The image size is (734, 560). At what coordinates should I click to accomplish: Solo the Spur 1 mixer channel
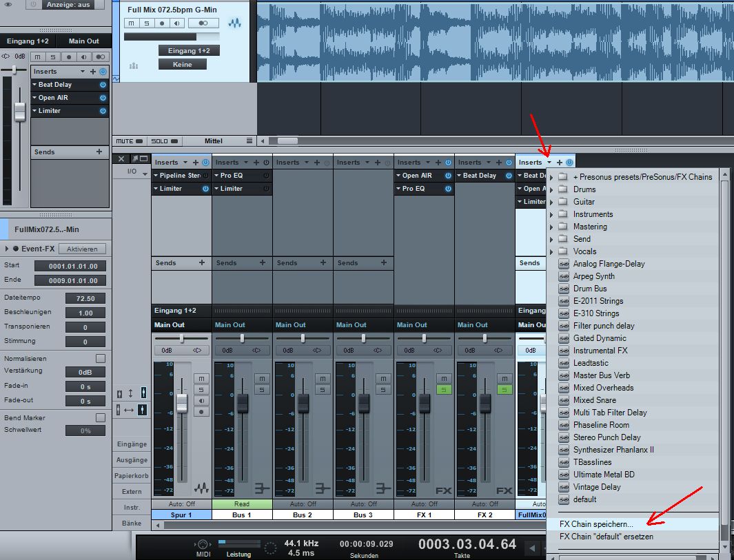point(201,390)
